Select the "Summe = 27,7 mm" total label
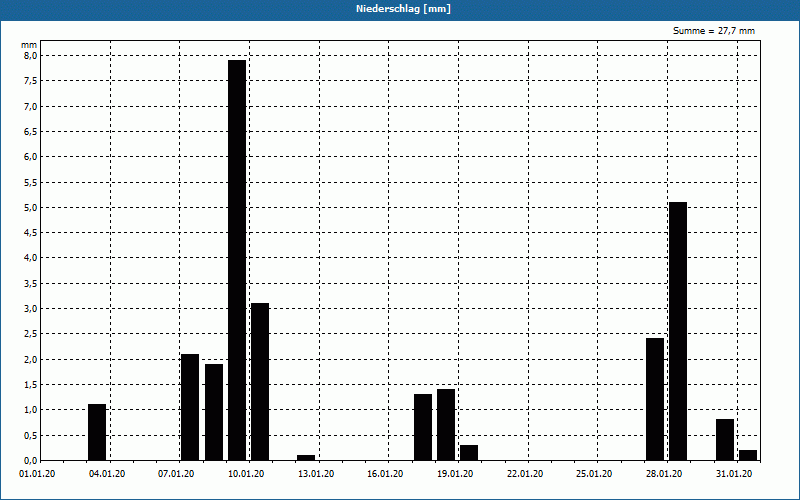This screenshot has height=500, width=800. 714,31
